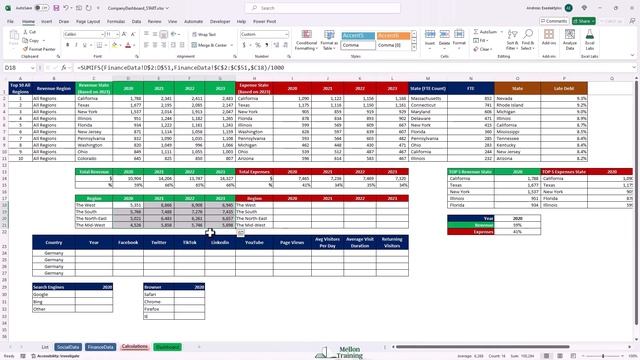Open the Insert ribbon tab
The height and width of the screenshot is (360, 640).
pyautogui.click(x=46, y=21)
